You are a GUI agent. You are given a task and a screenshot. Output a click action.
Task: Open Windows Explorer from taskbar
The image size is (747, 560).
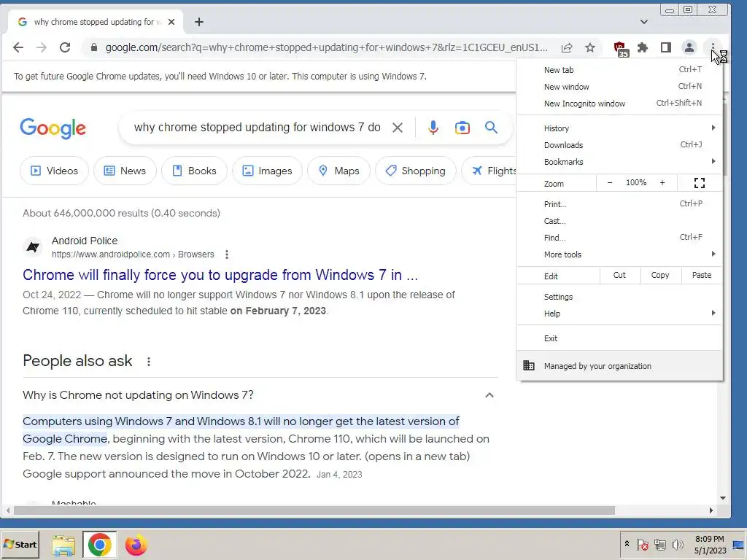pyautogui.click(x=63, y=545)
